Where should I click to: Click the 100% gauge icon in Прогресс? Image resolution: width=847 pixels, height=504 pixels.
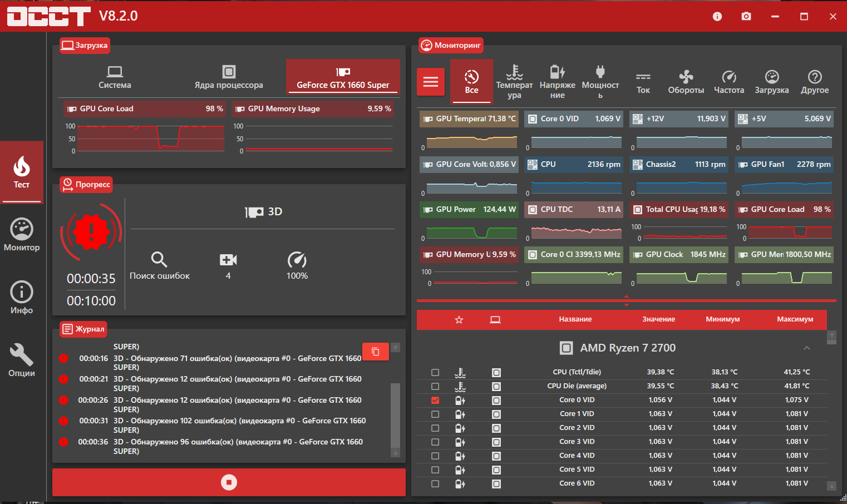[x=297, y=259]
